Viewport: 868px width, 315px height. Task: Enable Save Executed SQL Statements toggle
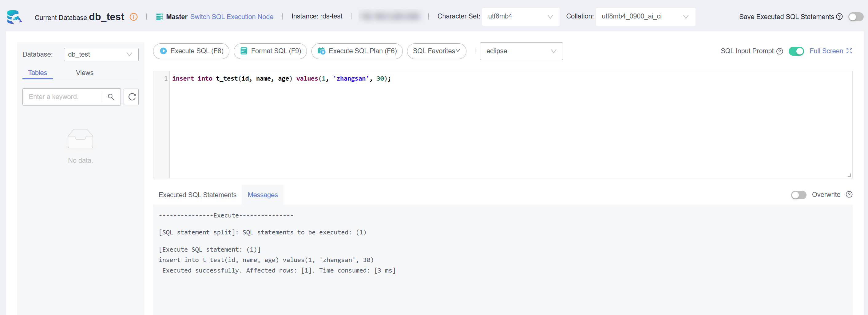click(855, 17)
